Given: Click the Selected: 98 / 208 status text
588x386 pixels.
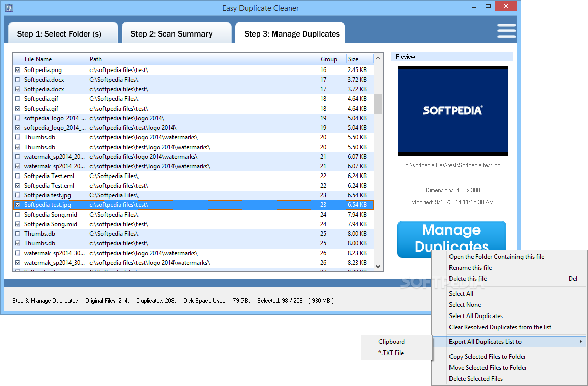Looking at the screenshot, I should pos(280,301).
